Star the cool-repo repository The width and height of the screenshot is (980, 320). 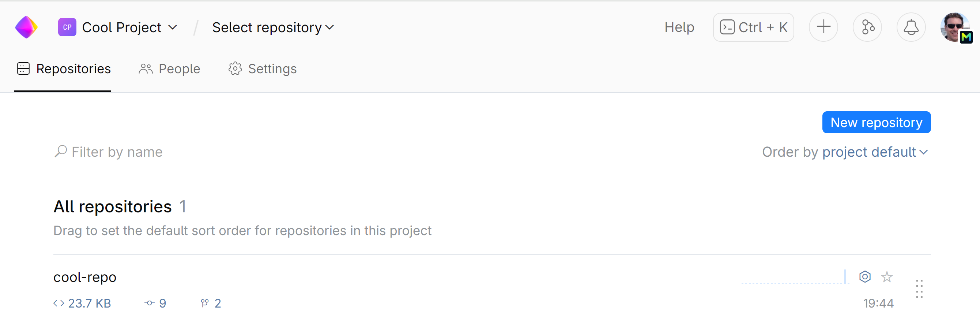887,277
